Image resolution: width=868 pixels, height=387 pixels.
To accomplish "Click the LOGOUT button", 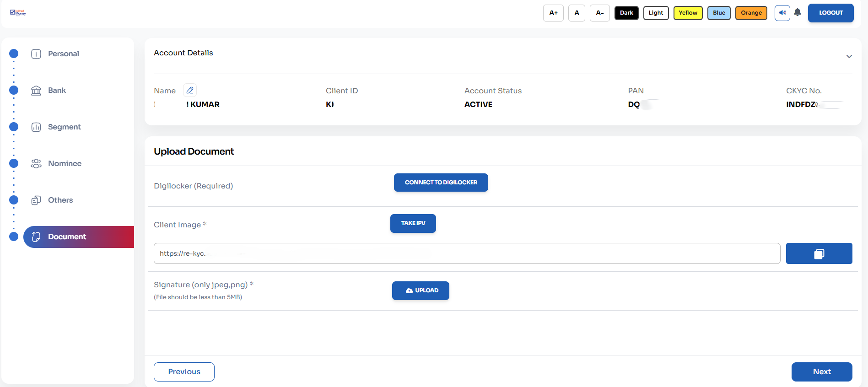I will [x=831, y=13].
